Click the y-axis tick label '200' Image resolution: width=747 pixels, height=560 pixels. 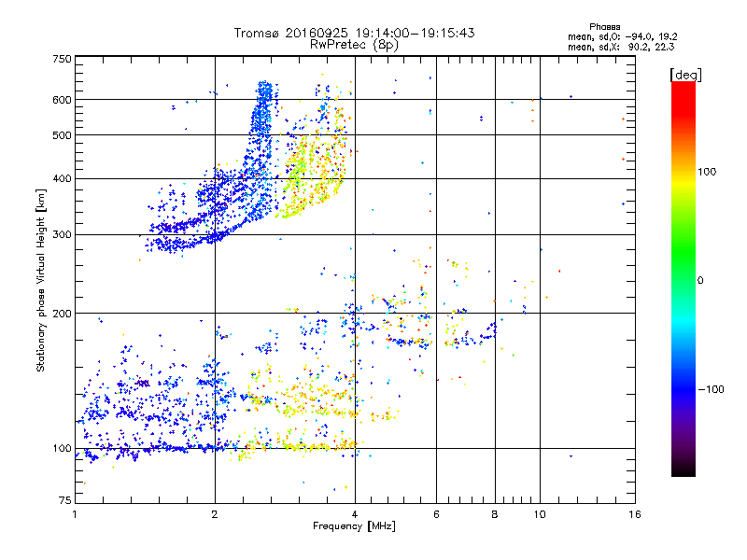tap(62, 314)
